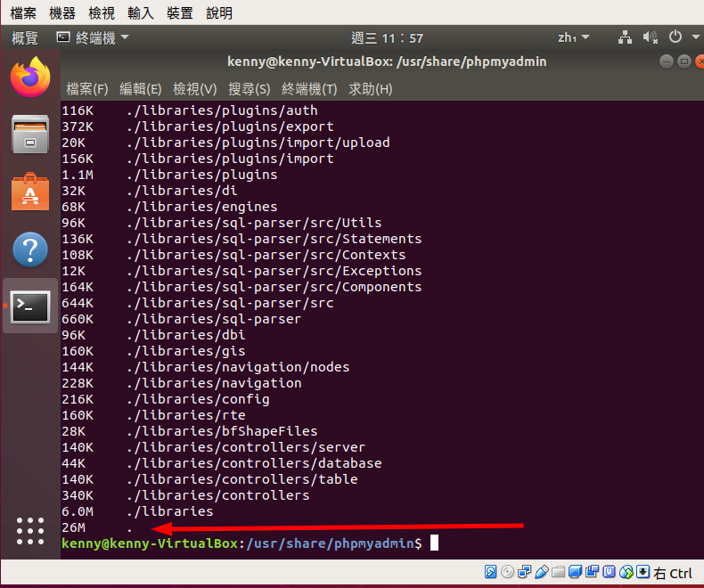Viewport: 704px width, 588px height.
Task: Open terminal 檔案(F) menu
Action: tap(87, 89)
